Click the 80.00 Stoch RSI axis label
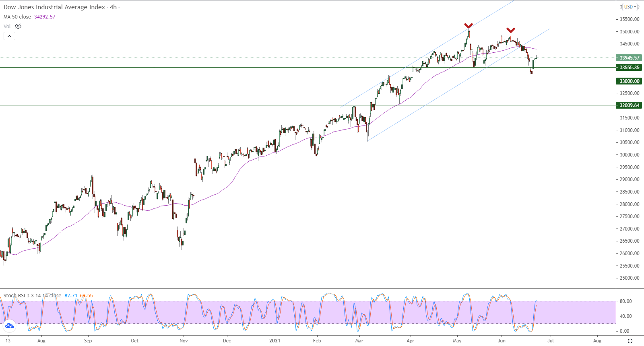The image size is (644, 346). 625,301
